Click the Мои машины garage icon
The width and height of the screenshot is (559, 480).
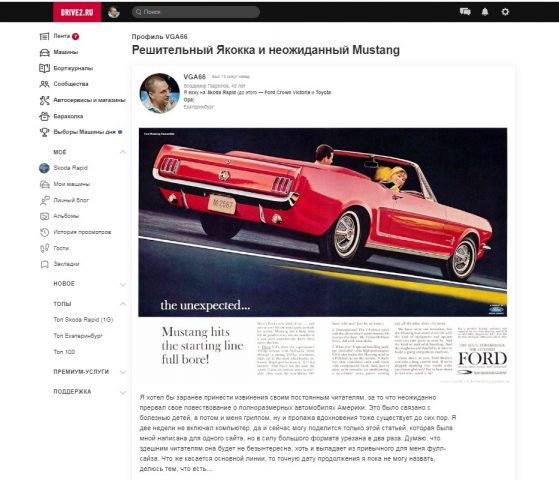[44, 184]
